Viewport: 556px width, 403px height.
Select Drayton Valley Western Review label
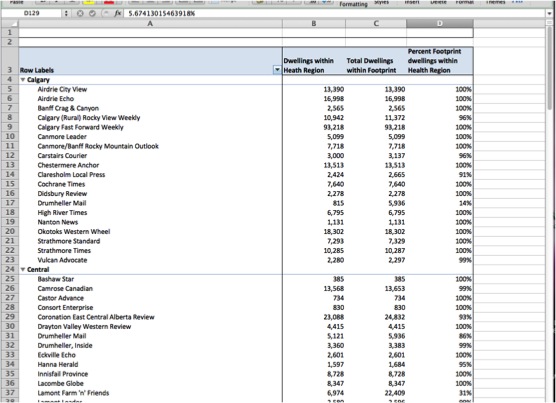pyautogui.click(x=84, y=326)
